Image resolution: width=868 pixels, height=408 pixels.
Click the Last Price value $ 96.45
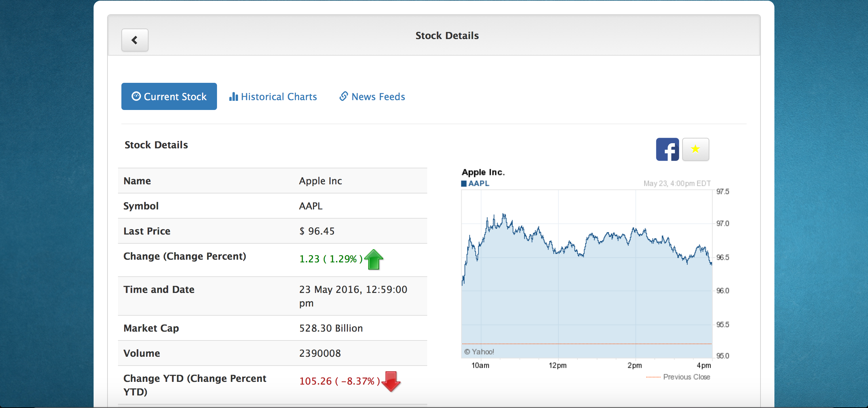click(317, 231)
